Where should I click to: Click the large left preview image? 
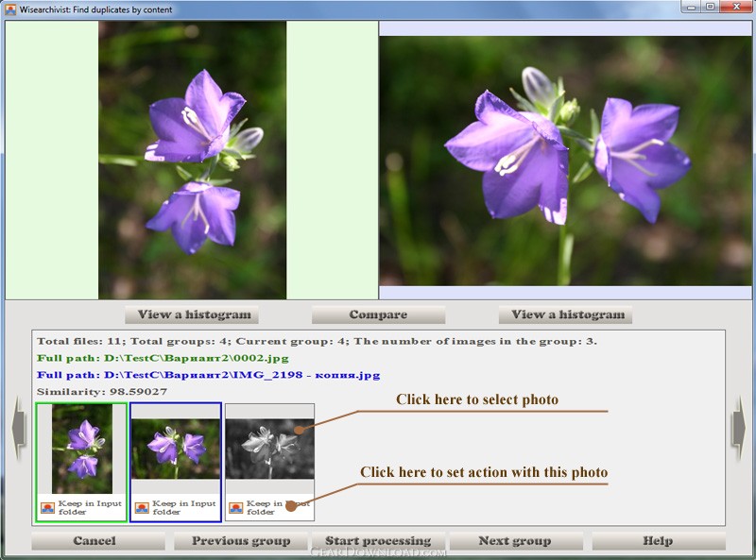[x=193, y=160]
